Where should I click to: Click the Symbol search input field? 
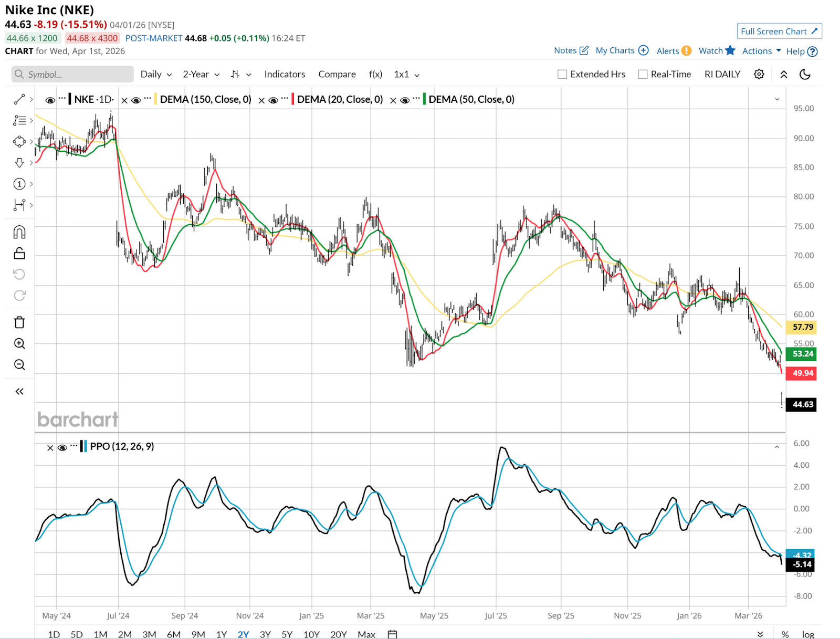[x=72, y=74]
